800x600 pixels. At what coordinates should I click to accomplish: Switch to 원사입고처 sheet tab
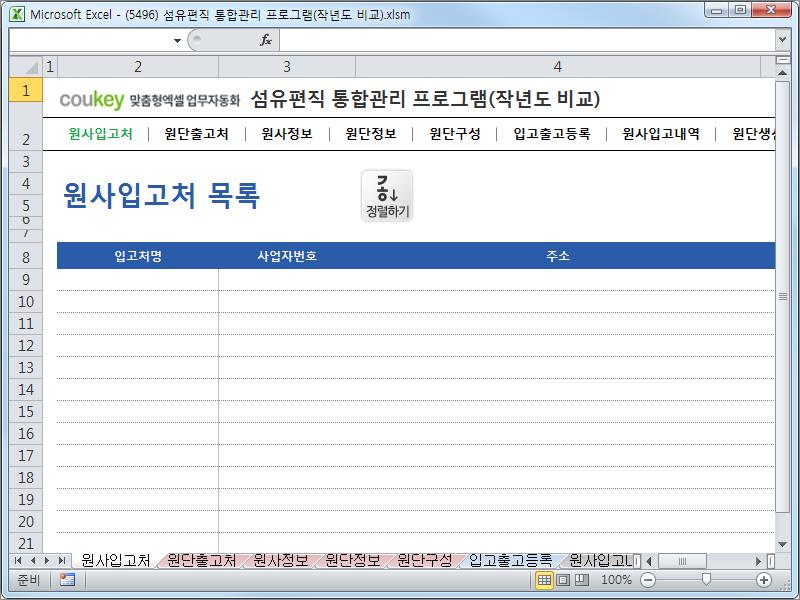pyautogui.click(x=115, y=561)
